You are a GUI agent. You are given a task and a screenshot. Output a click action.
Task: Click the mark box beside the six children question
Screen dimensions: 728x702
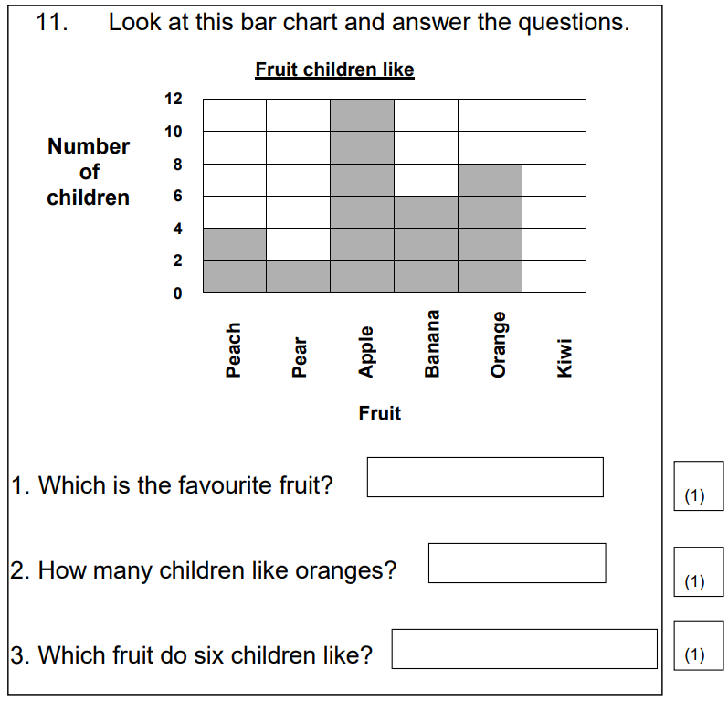(x=698, y=644)
